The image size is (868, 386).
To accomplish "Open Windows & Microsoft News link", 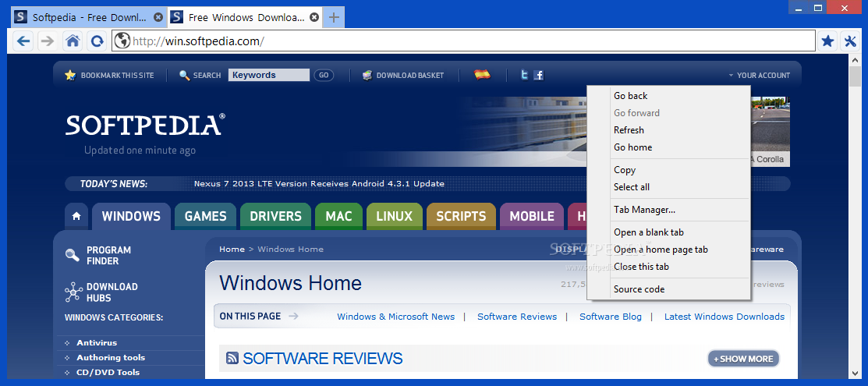I will click(396, 317).
